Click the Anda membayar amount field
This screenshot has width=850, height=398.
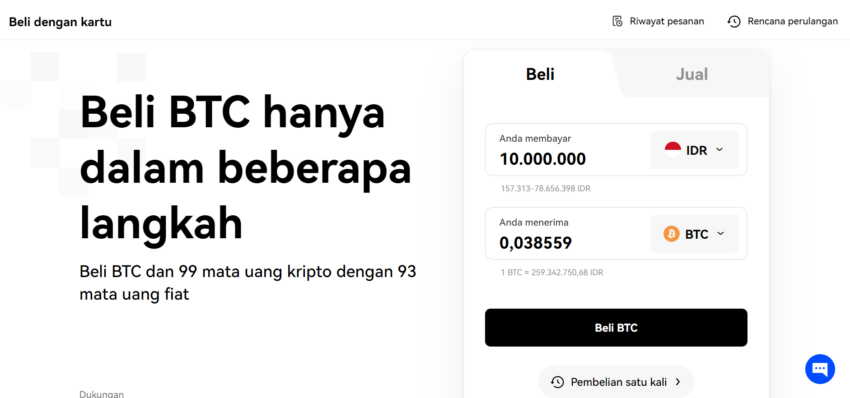[564, 150]
